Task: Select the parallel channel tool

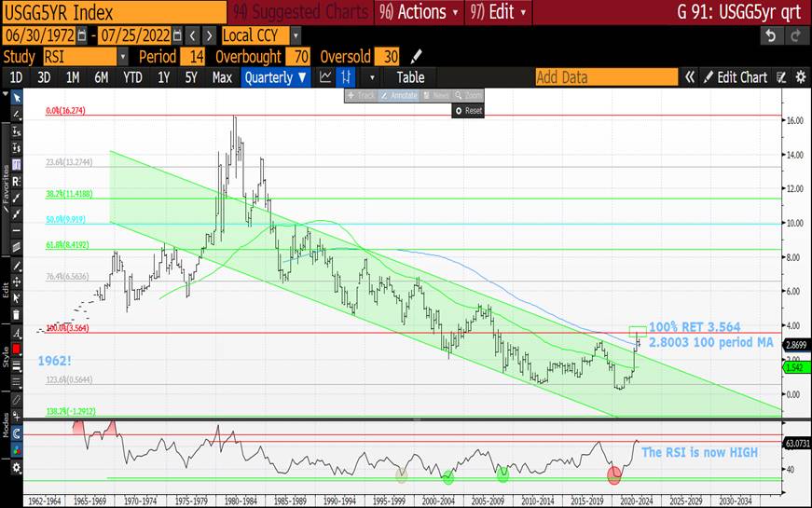Action: point(17,248)
